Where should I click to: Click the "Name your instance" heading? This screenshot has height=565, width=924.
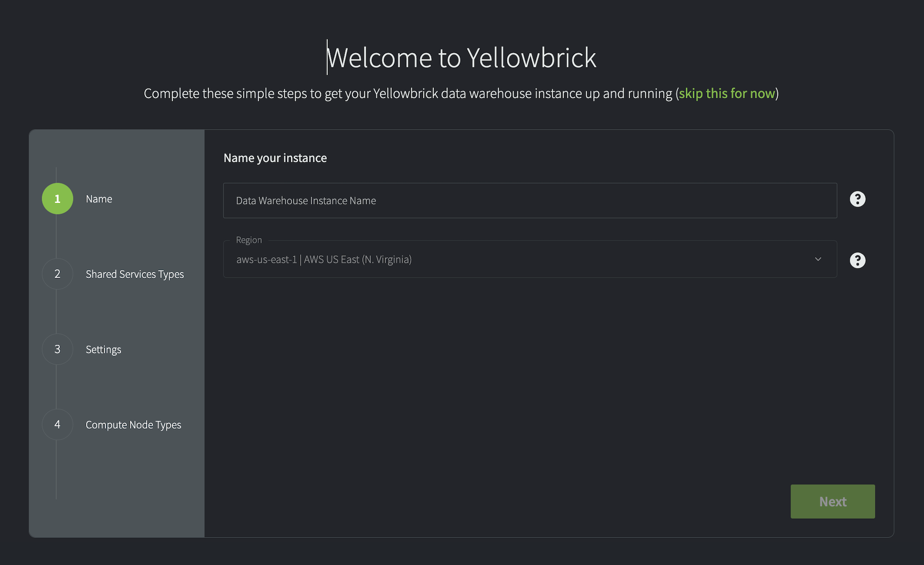275,158
